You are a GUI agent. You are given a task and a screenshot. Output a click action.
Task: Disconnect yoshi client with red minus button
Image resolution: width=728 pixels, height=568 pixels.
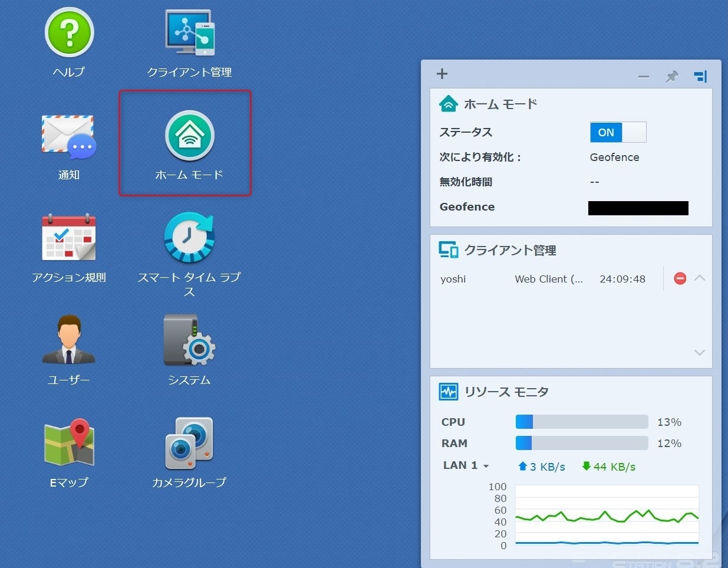pos(680,278)
